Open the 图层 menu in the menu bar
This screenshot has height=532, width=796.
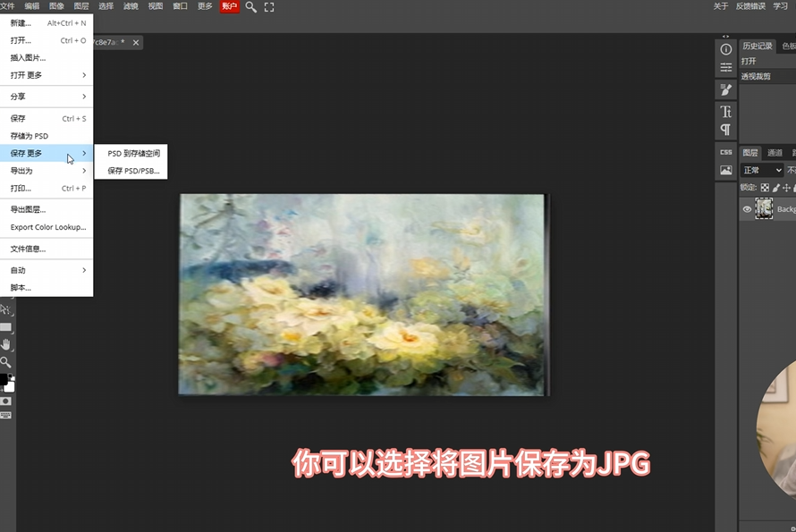pyautogui.click(x=81, y=6)
